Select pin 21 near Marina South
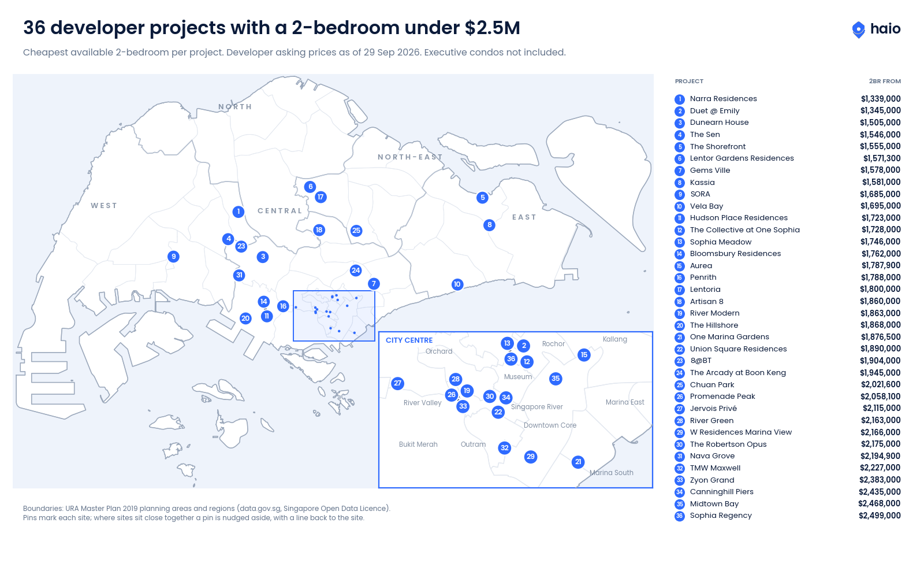Screen dimensions: 924x578 [578, 462]
